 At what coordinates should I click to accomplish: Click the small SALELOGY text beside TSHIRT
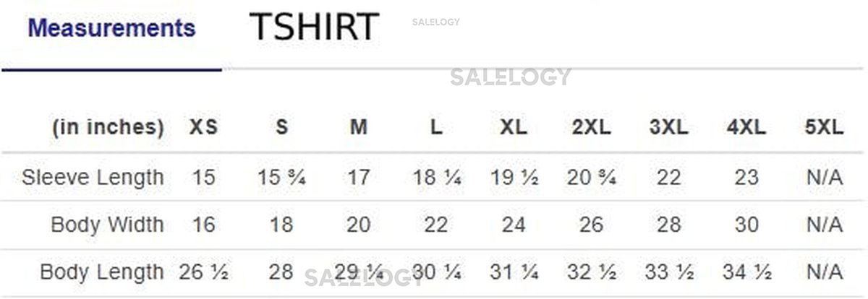click(x=435, y=22)
